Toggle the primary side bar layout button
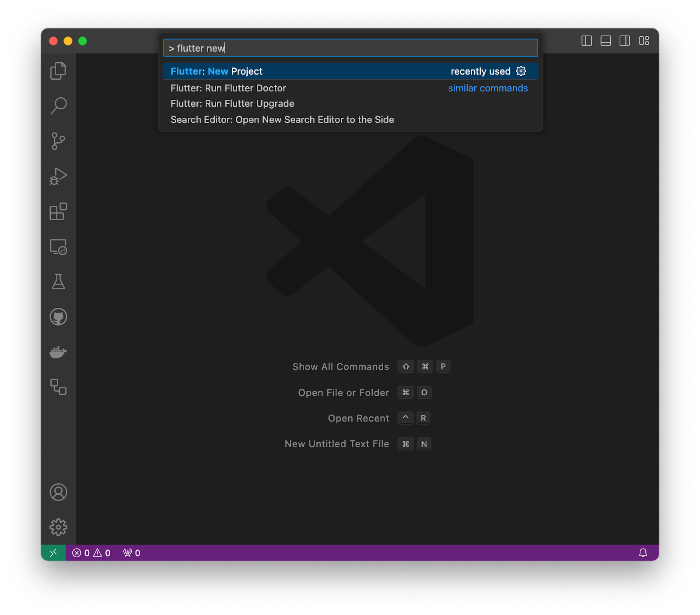Viewport: 700px width, 615px height. 587,41
